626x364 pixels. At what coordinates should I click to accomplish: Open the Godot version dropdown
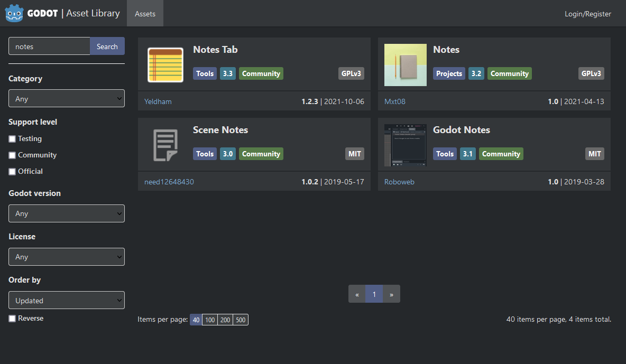[67, 213]
